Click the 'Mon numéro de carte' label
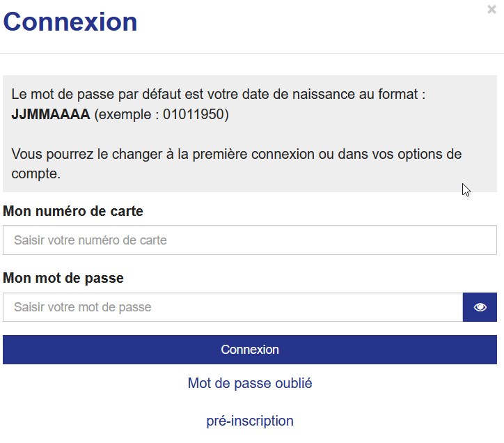Screen dimensions: 504x443 (x=73, y=211)
